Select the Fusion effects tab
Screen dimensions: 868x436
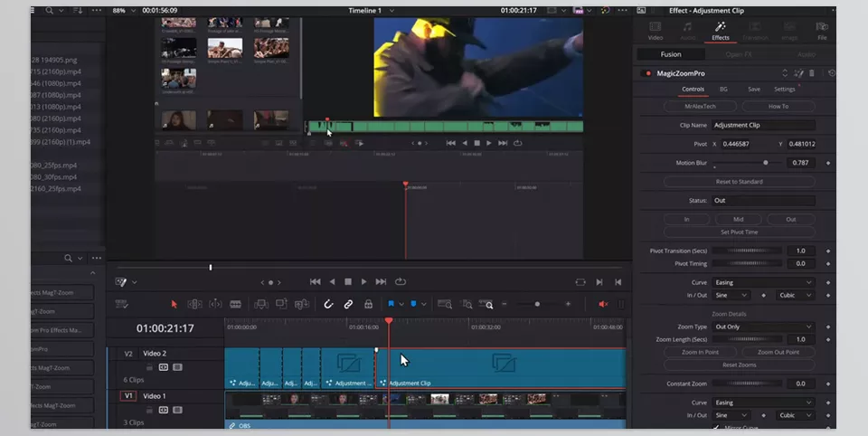pyautogui.click(x=671, y=54)
